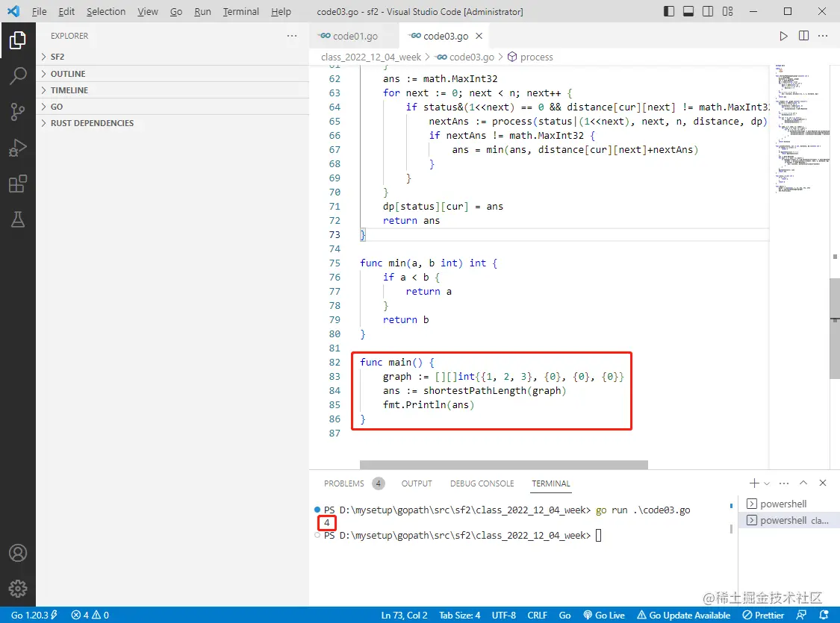
Task: Close the terminal panel
Action: click(823, 483)
